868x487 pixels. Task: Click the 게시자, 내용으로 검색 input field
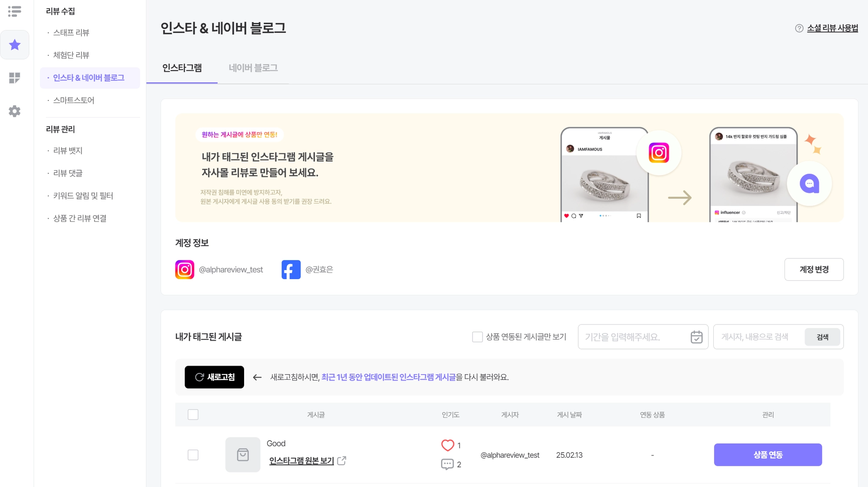click(x=759, y=337)
